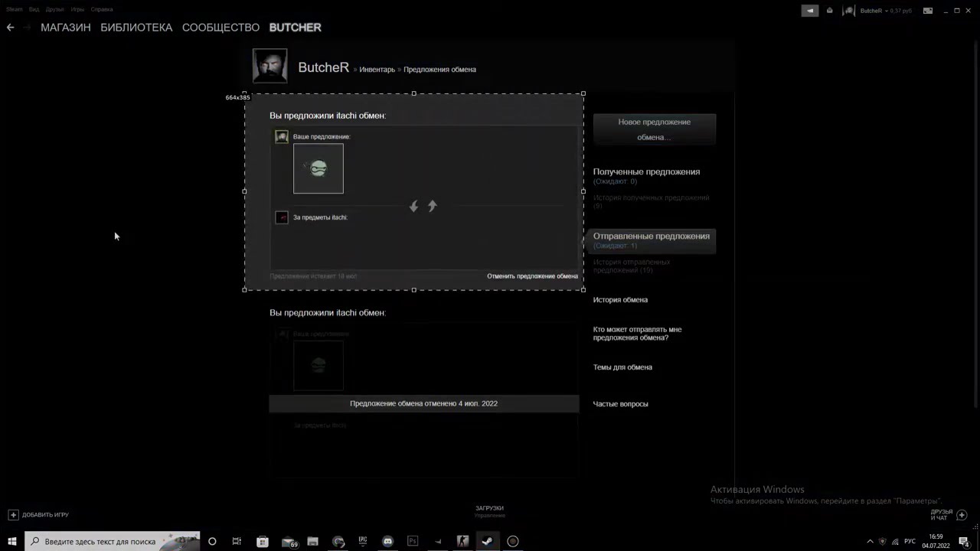Open friends and chat bubble icon
The width and height of the screenshot is (980, 551).
(x=962, y=514)
